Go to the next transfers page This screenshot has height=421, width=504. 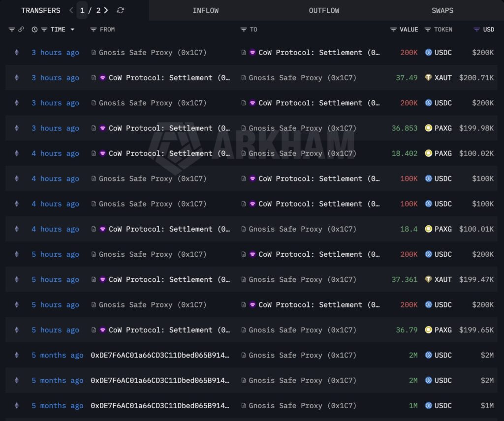[x=106, y=10]
